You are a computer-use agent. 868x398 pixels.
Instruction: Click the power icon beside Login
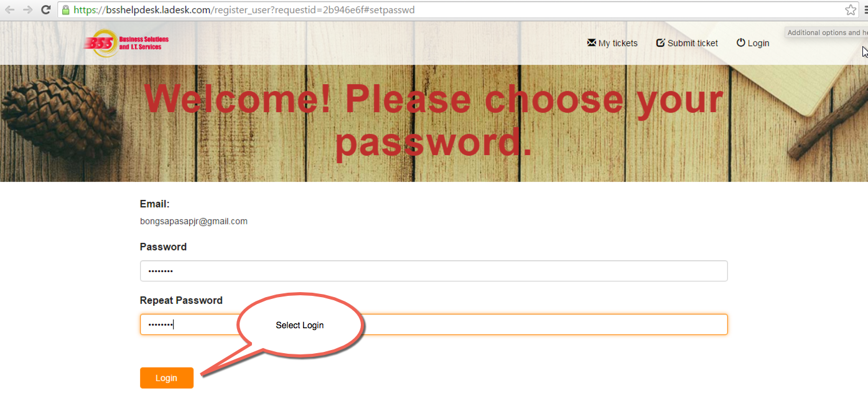click(x=740, y=42)
